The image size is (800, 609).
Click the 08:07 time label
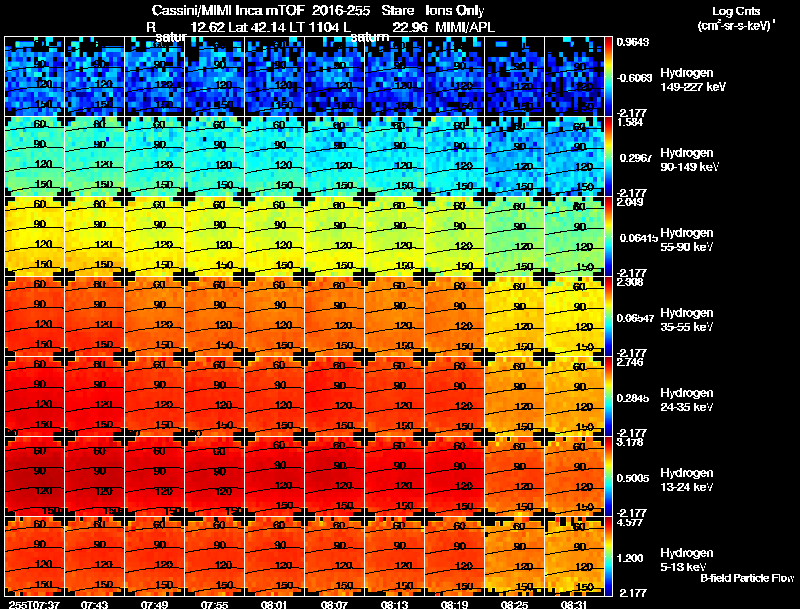(x=334, y=604)
